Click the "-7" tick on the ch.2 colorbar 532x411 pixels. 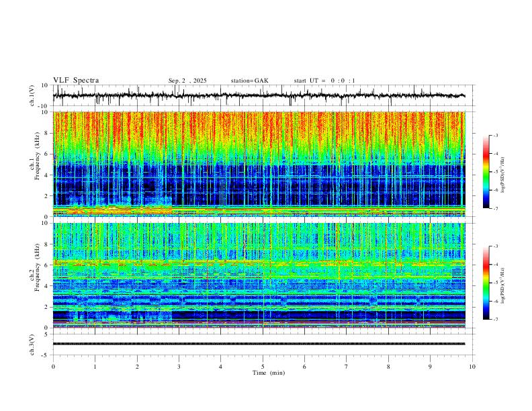[x=496, y=319]
